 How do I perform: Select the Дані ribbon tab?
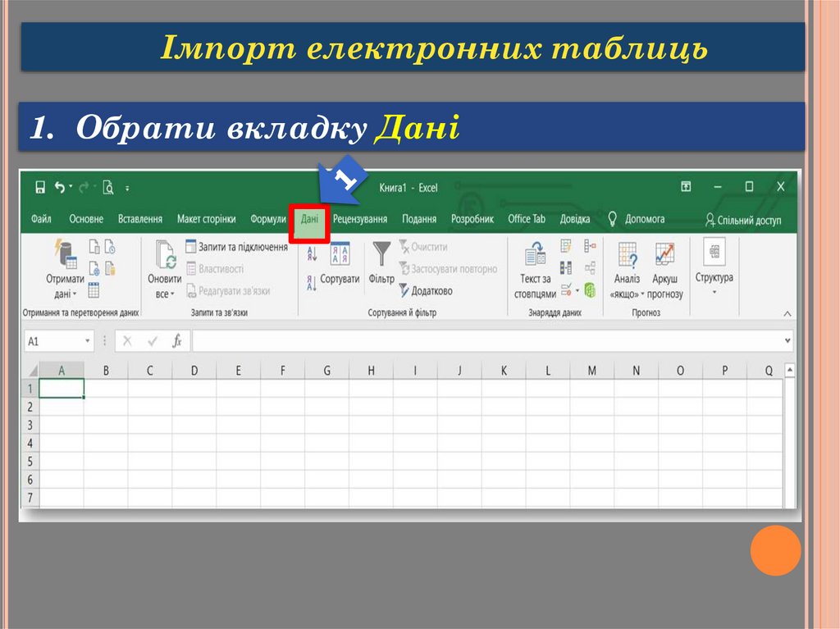click(309, 219)
